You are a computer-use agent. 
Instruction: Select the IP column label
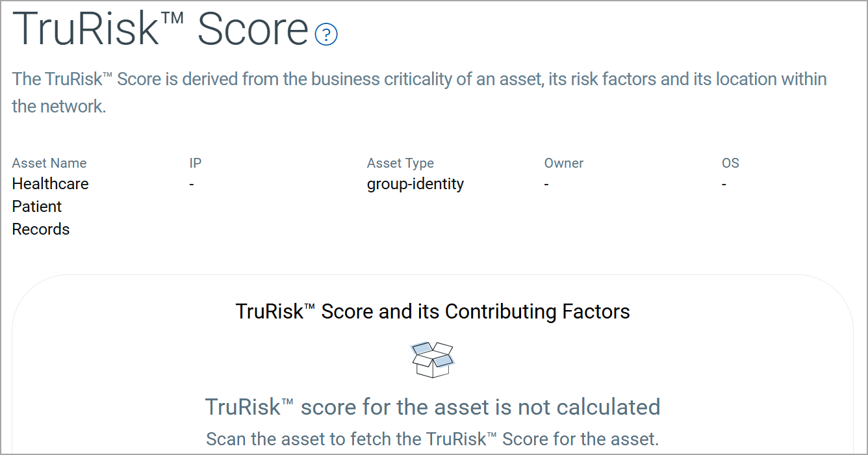(196, 163)
